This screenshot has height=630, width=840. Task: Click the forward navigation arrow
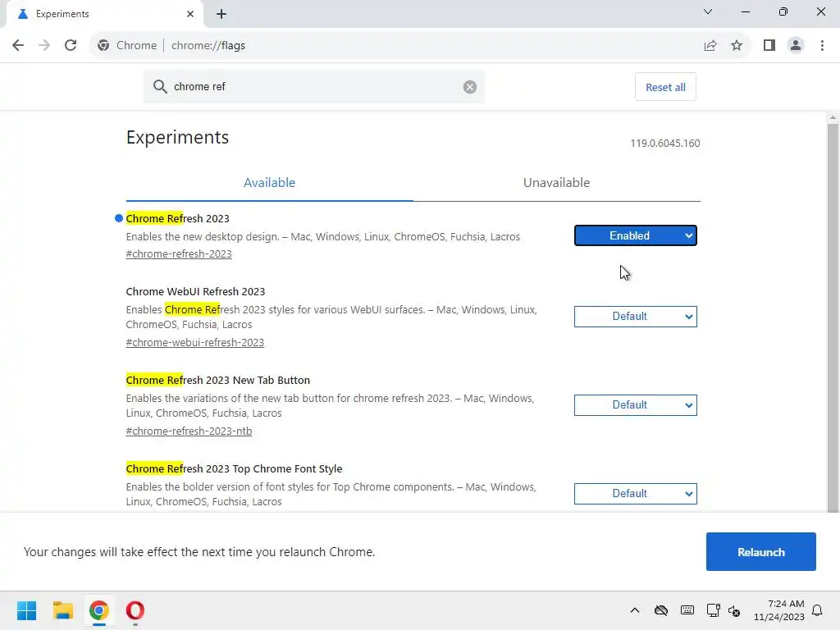tap(44, 46)
